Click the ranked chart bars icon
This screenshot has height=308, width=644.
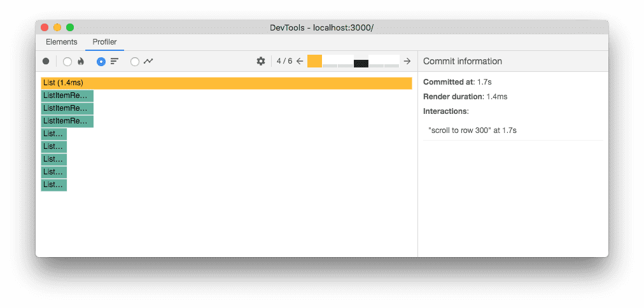[x=115, y=61]
